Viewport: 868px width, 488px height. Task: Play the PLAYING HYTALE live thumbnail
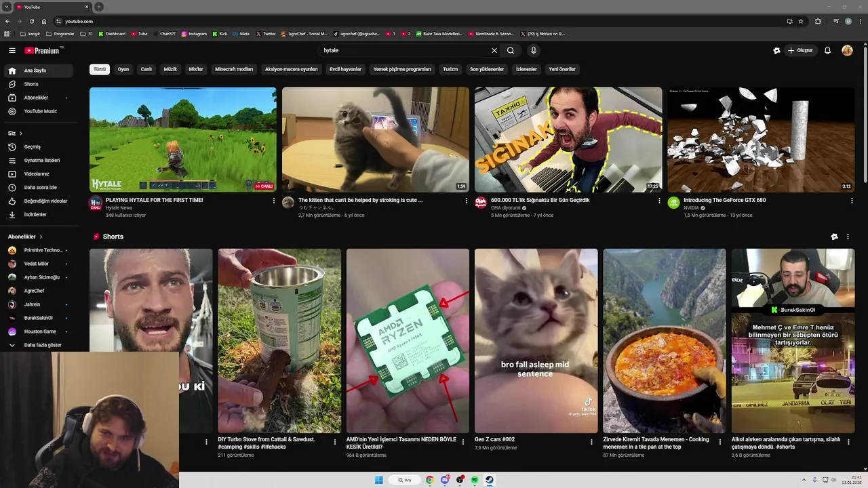(x=183, y=140)
